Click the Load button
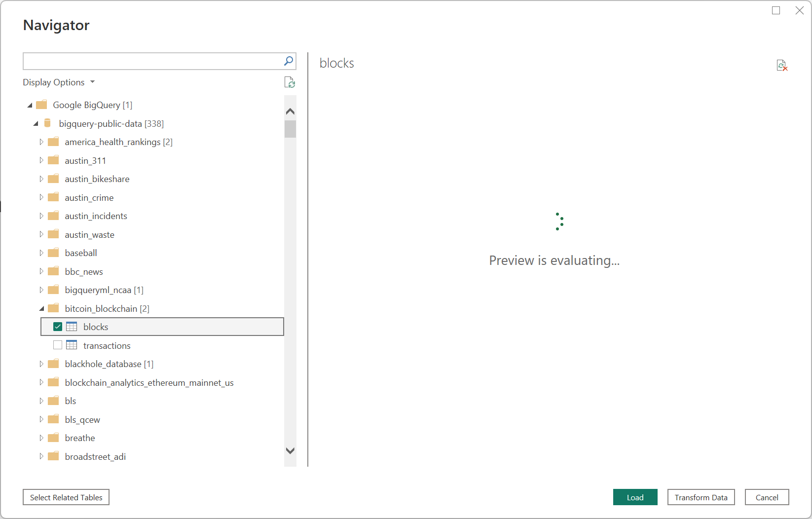This screenshot has width=812, height=519. pos(635,497)
